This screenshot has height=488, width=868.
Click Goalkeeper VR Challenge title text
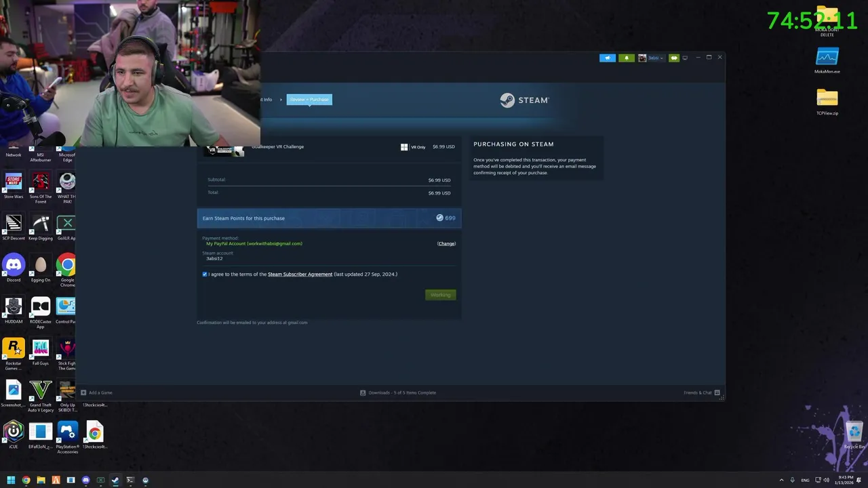(277, 146)
